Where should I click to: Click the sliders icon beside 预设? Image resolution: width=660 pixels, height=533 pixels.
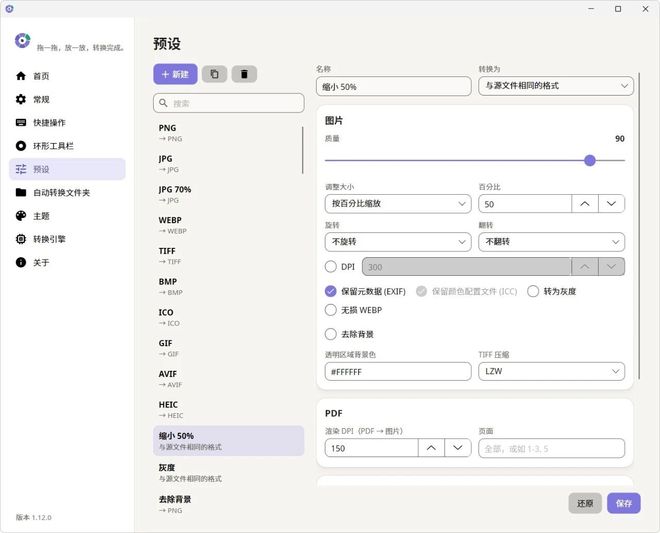point(21,169)
